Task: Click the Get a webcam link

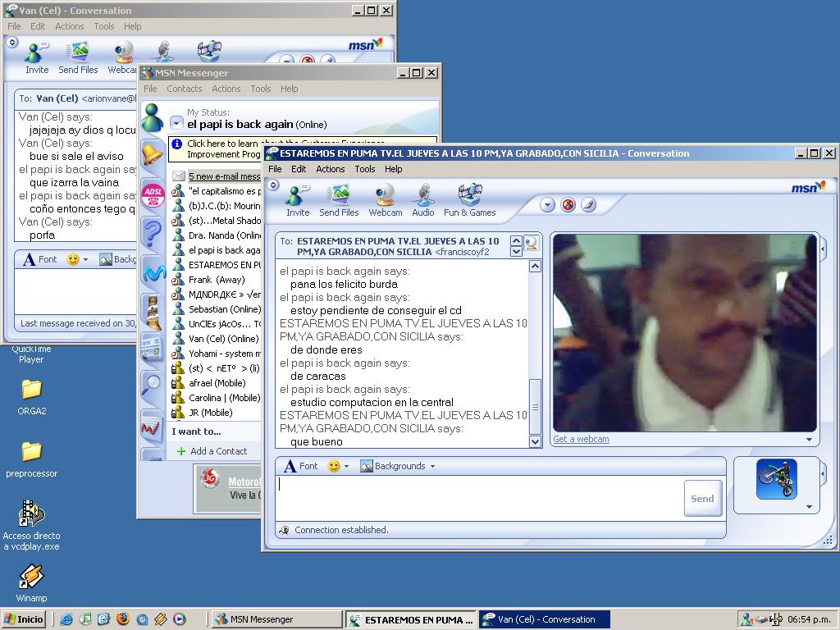Action: click(581, 439)
